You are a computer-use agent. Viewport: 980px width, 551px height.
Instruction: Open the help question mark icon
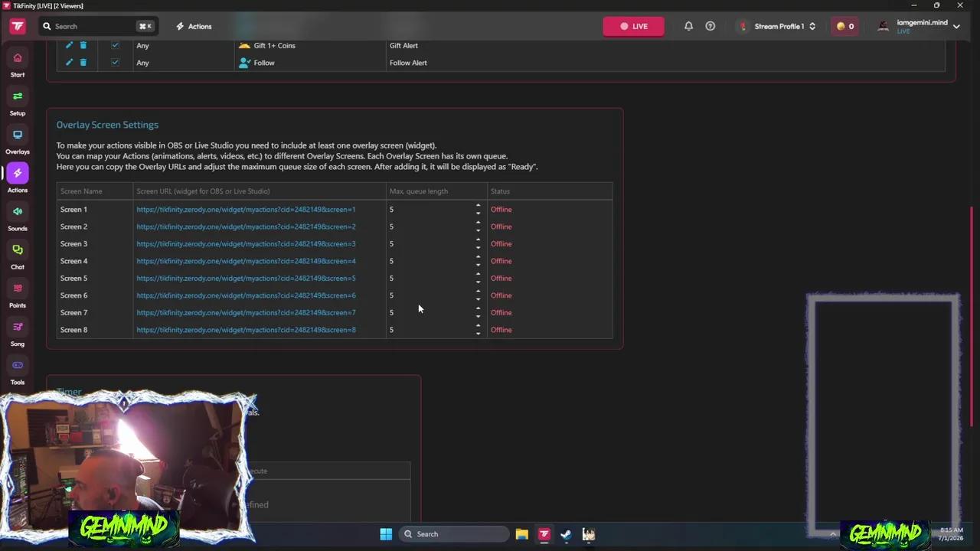click(710, 26)
